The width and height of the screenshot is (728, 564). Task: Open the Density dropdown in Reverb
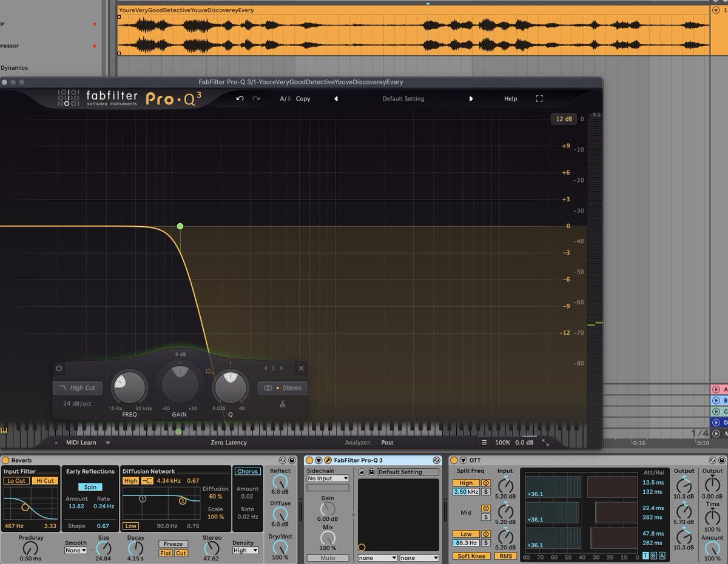coord(245,551)
